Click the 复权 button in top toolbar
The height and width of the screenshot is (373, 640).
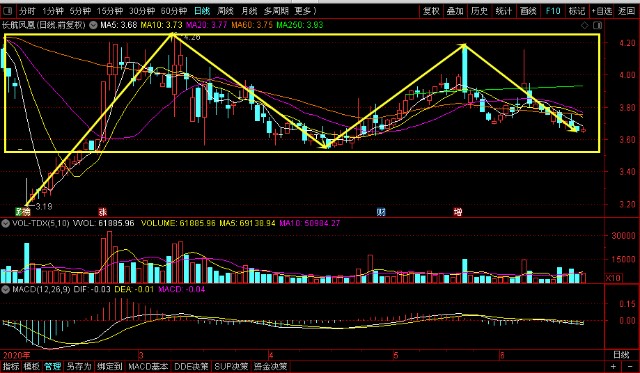click(x=431, y=11)
